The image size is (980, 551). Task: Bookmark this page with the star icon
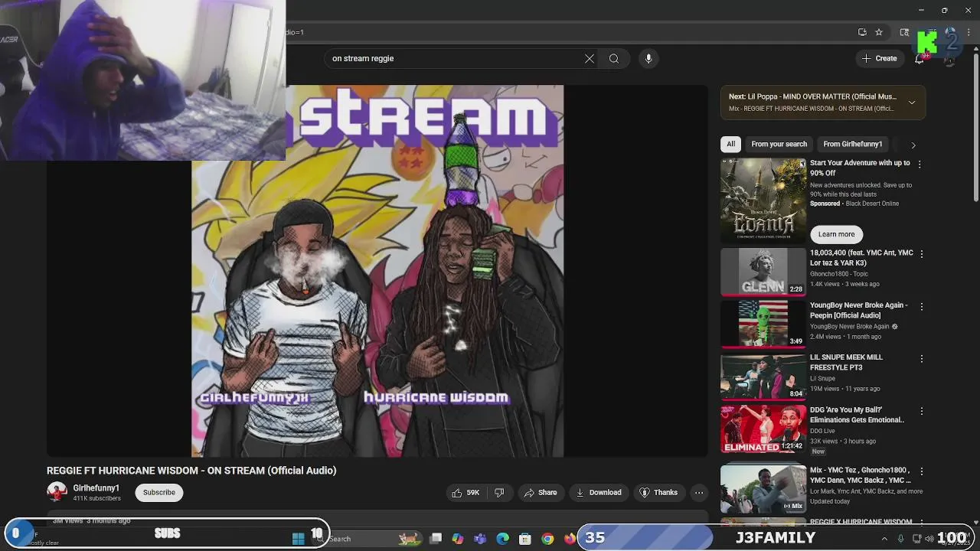click(879, 32)
